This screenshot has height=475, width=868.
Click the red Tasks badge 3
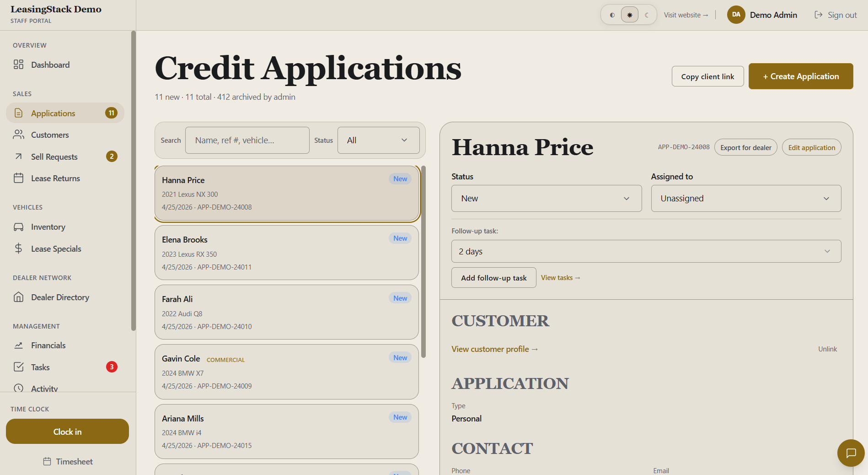click(112, 367)
